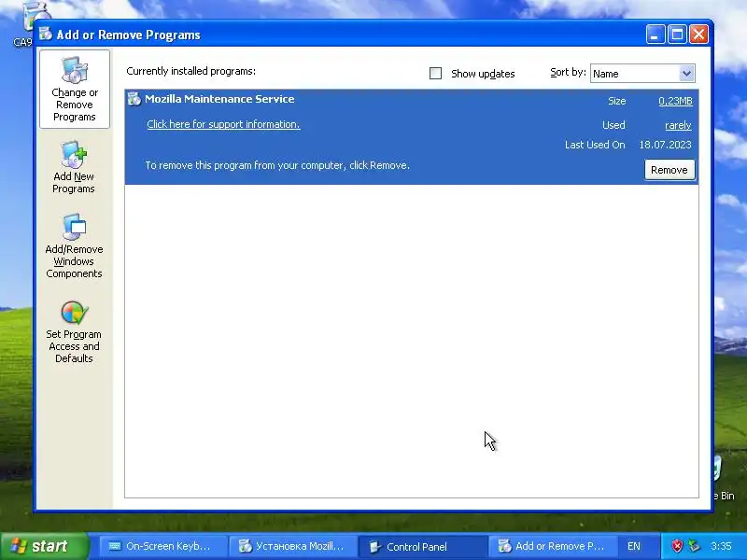747x560 pixels.
Task: Click the 0,23MB size value
Action: coord(675,101)
